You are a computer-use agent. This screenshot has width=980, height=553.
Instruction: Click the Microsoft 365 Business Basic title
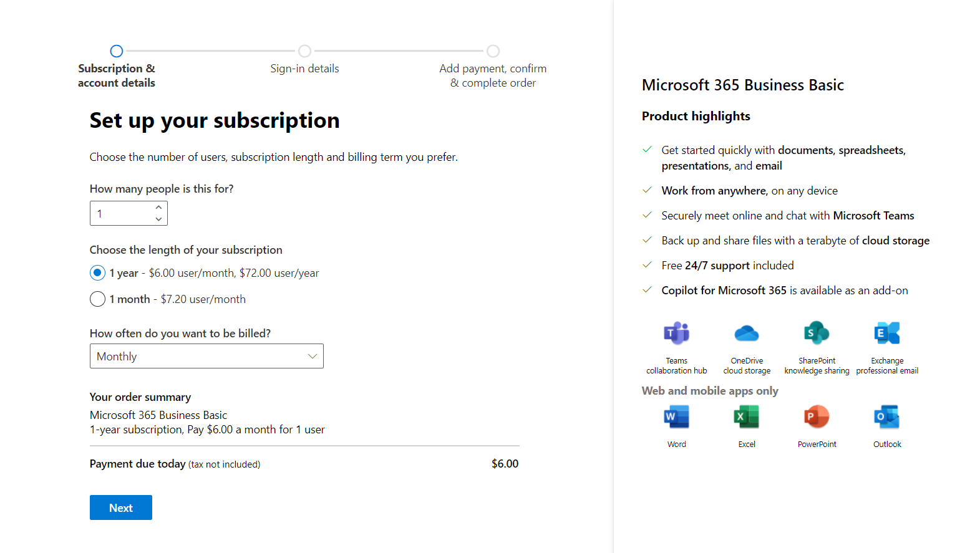[x=743, y=85]
